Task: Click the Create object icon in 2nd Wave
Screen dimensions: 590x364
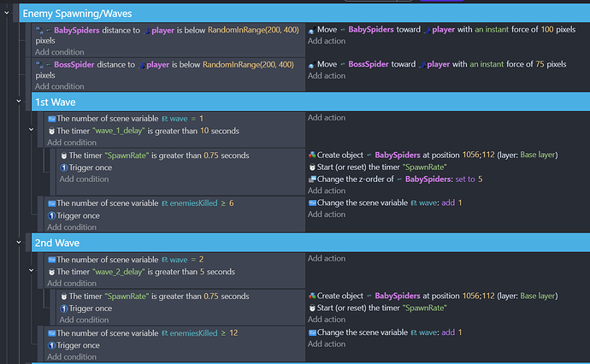Action: [x=312, y=296]
